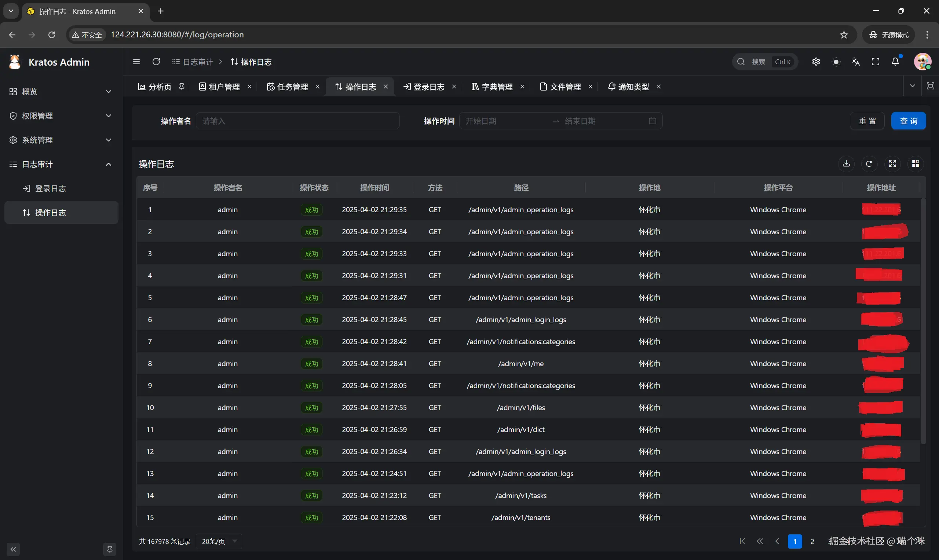This screenshot has width=939, height=560.
Task: Refresh the operation log table
Action: [x=869, y=164]
